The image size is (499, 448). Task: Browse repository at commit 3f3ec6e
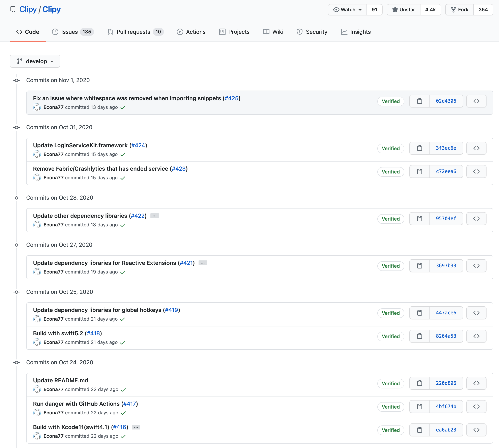pos(476,148)
